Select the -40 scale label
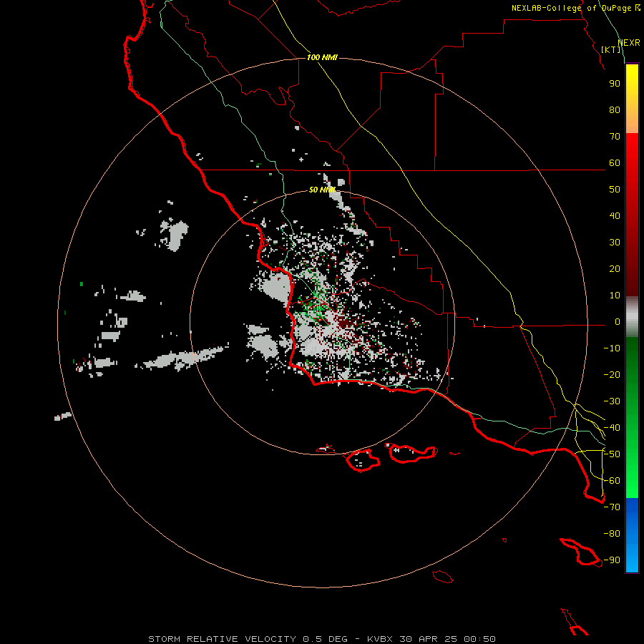This screenshot has width=644, height=644. [x=612, y=428]
